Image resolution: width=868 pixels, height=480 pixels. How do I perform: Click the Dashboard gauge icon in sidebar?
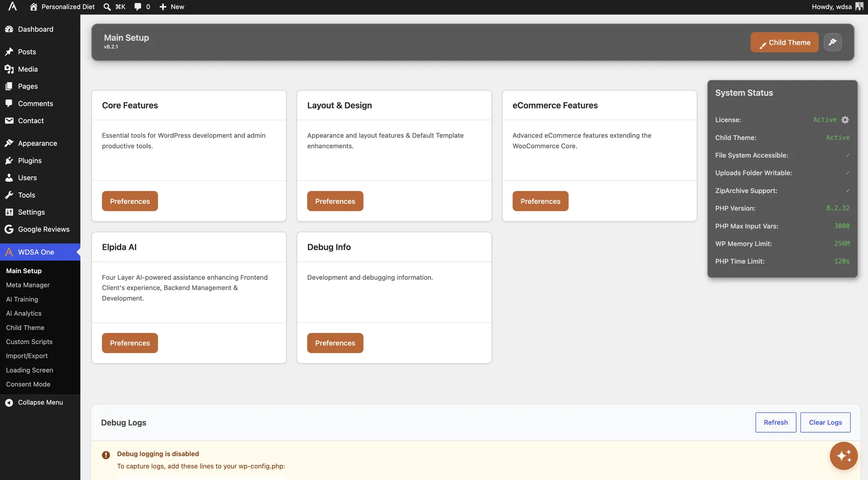[9, 29]
